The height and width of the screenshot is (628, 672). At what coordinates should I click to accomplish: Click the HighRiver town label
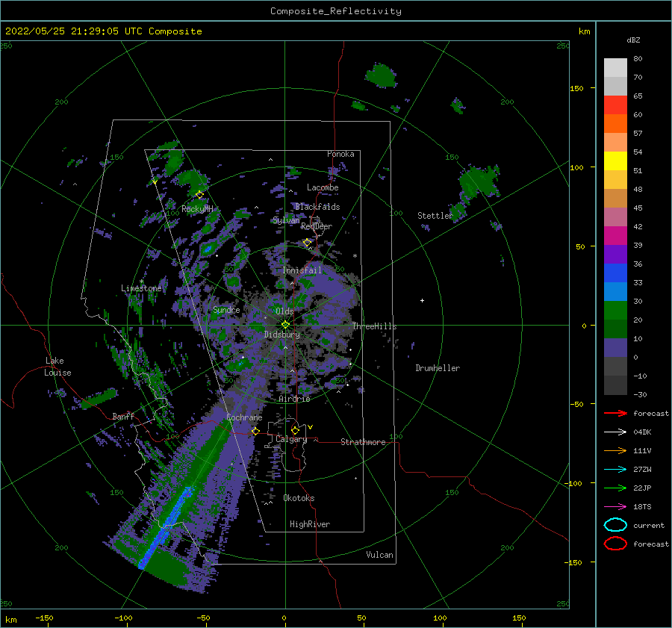[310, 524]
